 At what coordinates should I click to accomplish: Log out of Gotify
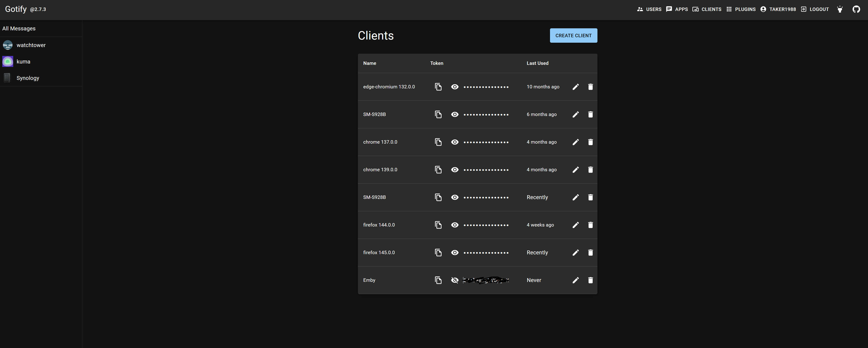pos(815,9)
